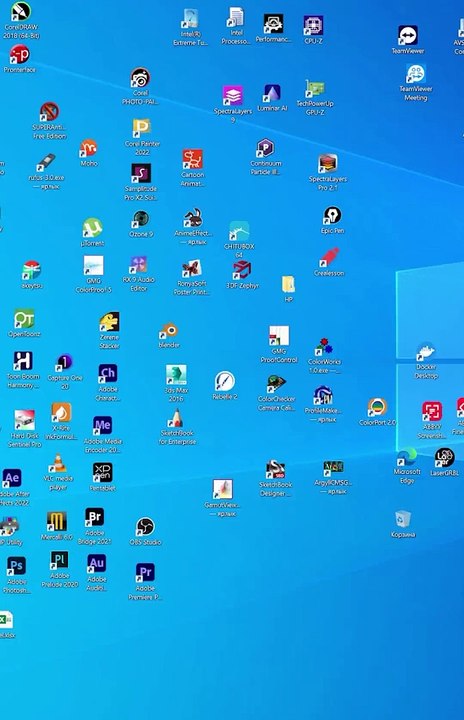Open Intel Extreme Tuning shortcut

[x=190, y=19]
